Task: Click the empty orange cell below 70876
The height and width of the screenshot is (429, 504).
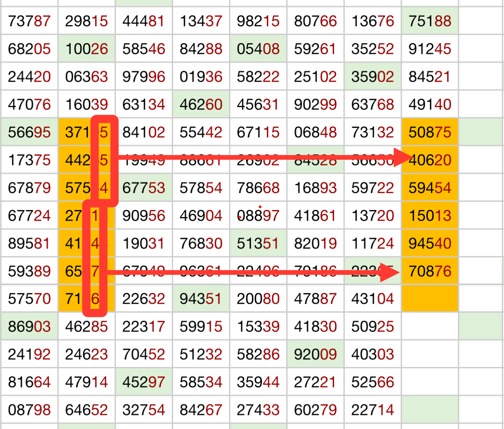Action: [430, 299]
